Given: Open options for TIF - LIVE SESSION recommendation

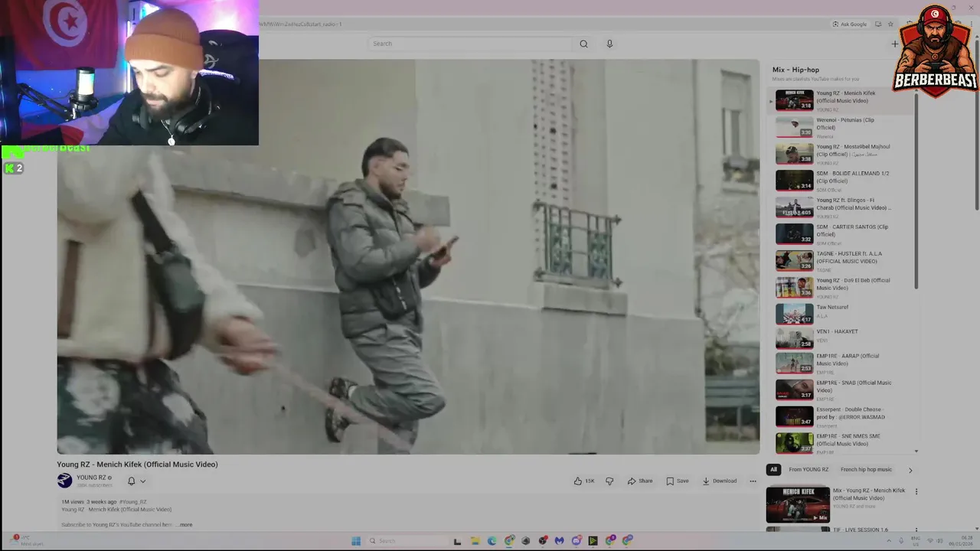Looking at the screenshot, I should pos(916,530).
